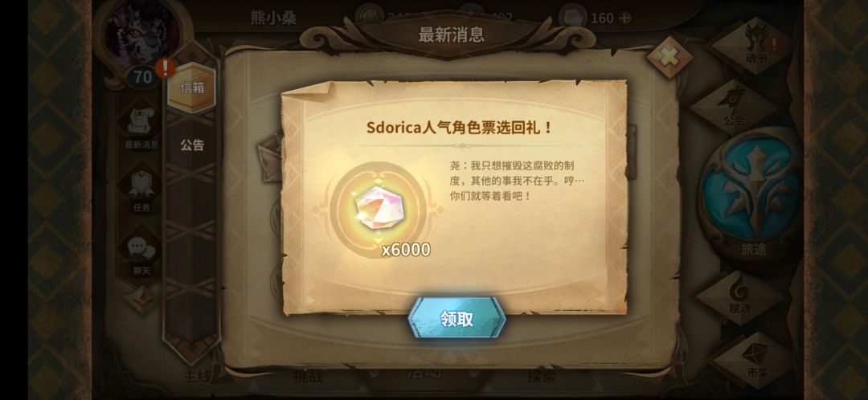Open the 公会 guild icon

point(734,105)
